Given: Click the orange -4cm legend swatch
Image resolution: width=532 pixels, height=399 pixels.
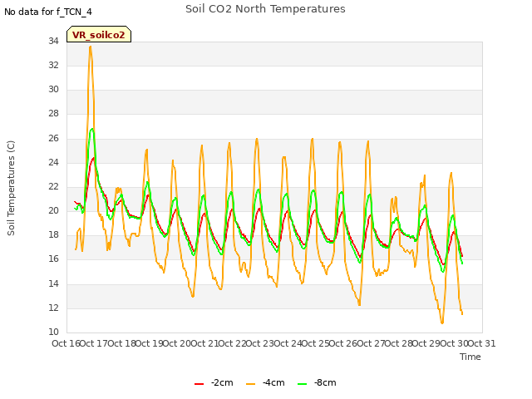Looking at the screenshot, I should [x=251, y=384].
